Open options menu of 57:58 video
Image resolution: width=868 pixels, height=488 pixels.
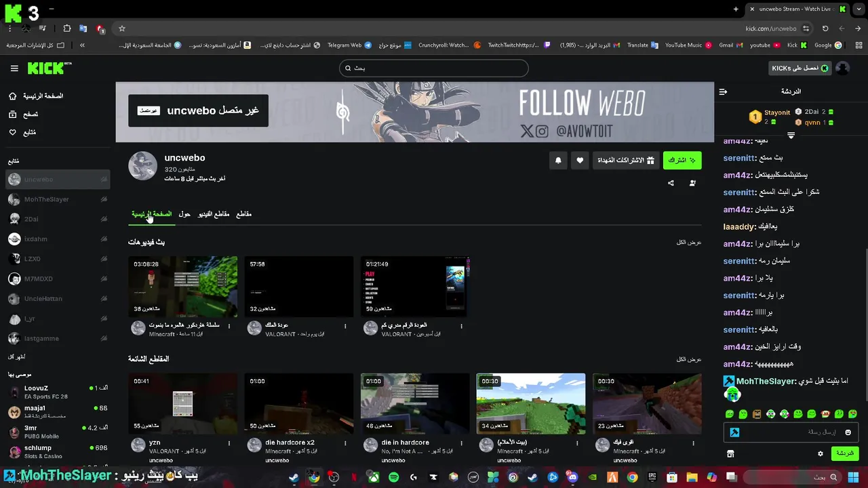pyautogui.click(x=345, y=326)
